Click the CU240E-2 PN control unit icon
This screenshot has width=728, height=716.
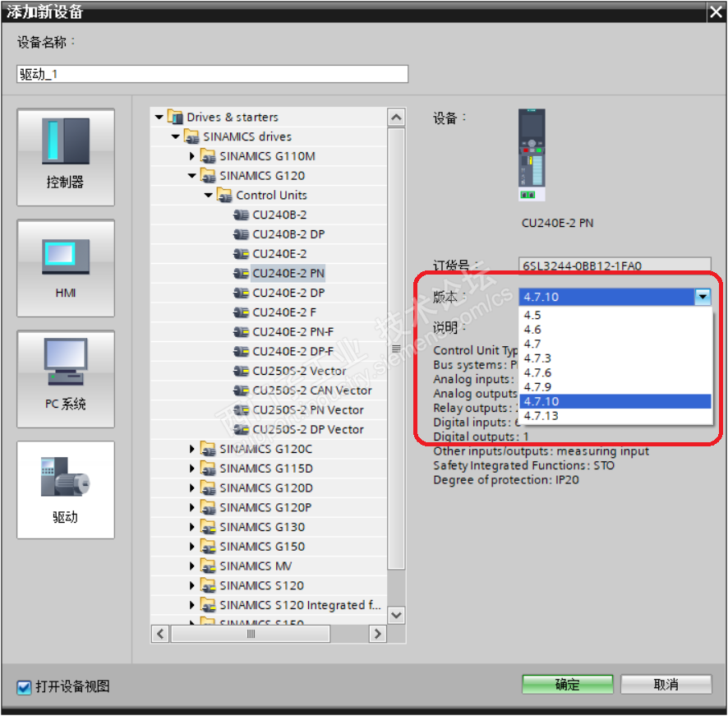point(241,273)
